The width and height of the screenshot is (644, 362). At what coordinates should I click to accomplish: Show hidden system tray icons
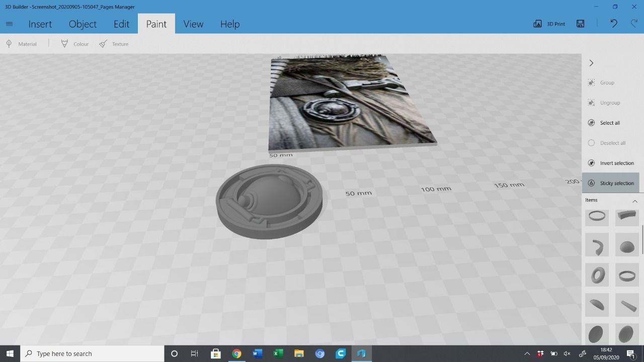(x=527, y=353)
